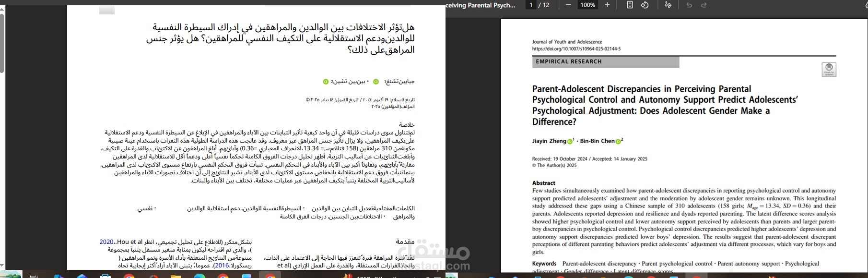
Task: Click author name 'Jiayin Zheng'
Action: [549, 141]
